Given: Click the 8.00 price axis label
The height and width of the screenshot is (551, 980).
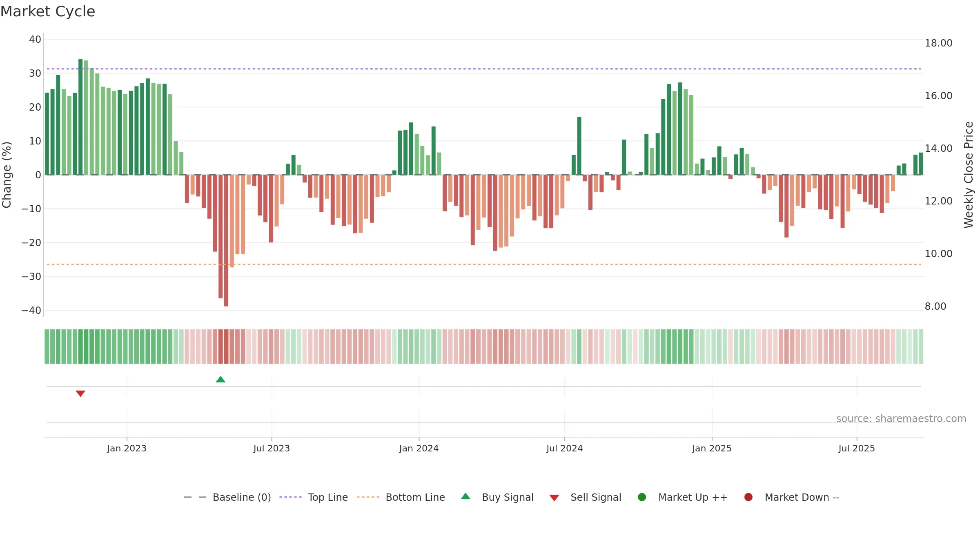Looking at the screenshot, I should point(935,306).
